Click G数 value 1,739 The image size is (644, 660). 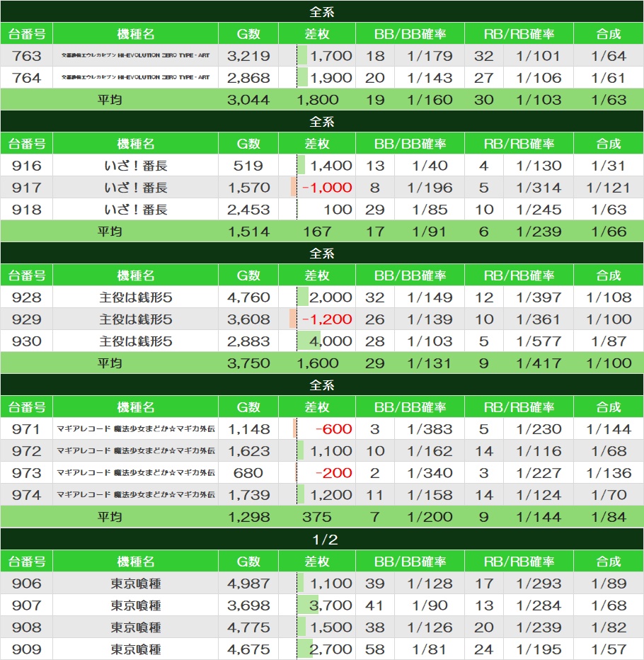tap(248, 494)
